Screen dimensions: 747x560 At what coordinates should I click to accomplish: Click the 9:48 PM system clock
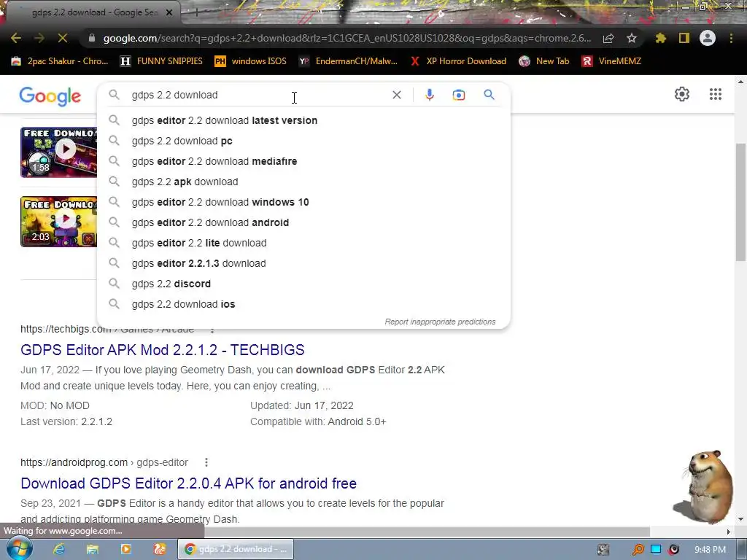(x=710, y=550)
